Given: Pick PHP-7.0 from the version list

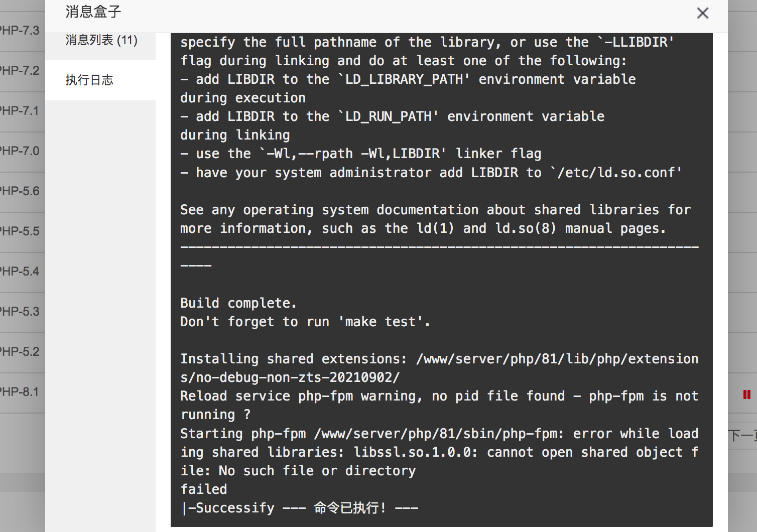Looking at the screenshot, I should pos(20,151).
